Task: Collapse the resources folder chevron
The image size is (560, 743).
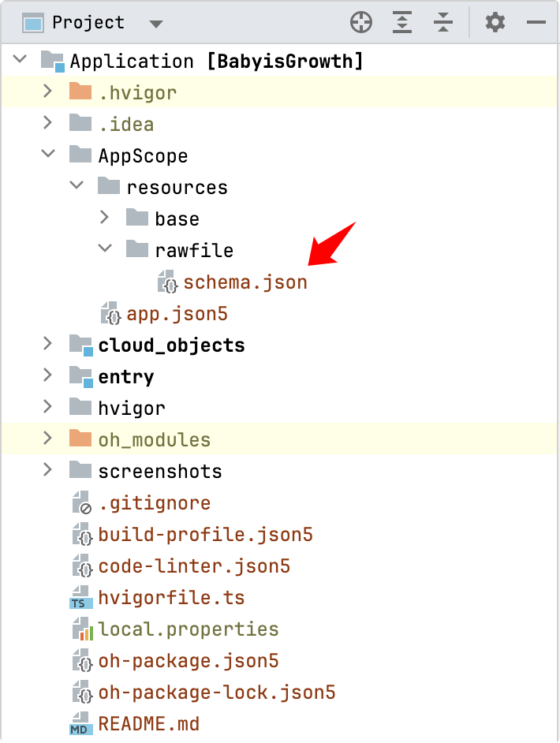Action: coord(77,185)
